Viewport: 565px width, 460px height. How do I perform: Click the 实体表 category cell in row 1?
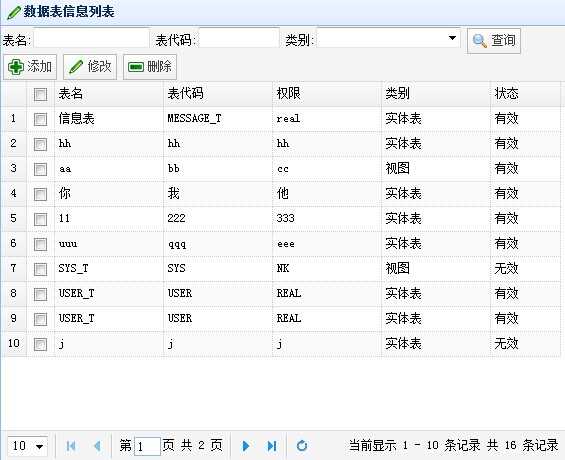[436, 119]
